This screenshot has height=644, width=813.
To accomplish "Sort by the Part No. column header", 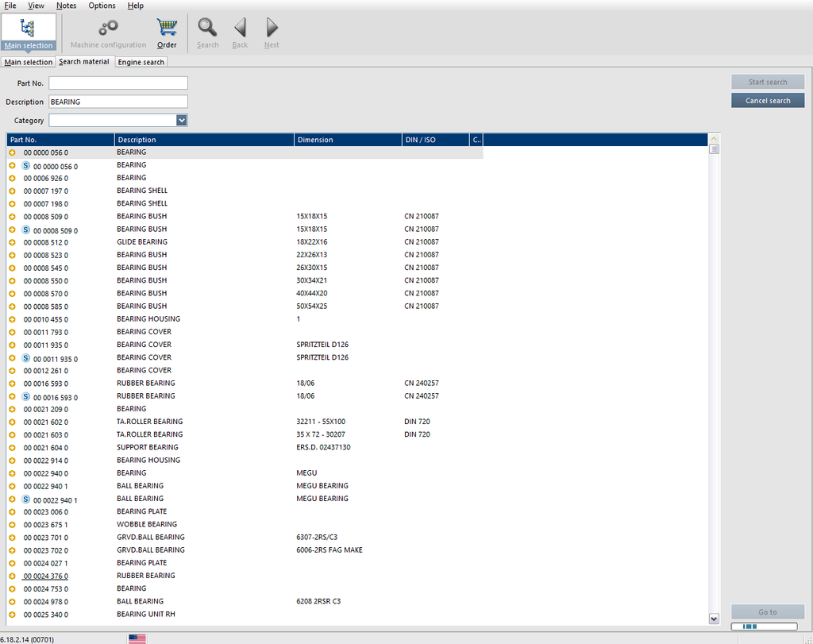I will pyautogui.click(x=60, y=140).
